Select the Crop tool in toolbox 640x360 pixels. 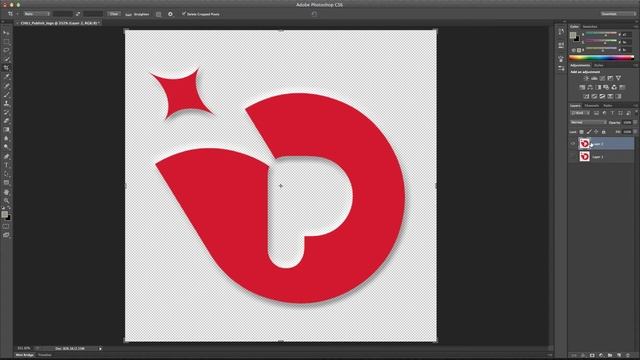[x=6, y=68]
